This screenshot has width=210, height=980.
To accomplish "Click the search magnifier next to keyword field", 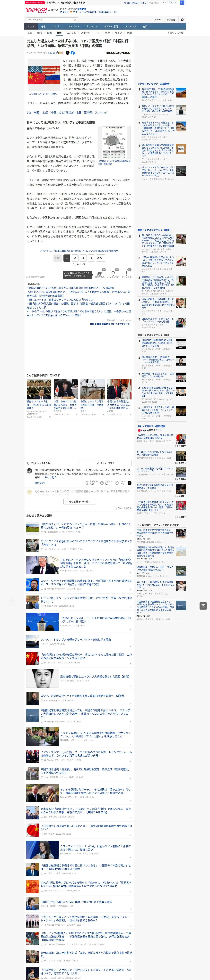I will [x=75, y=20].
